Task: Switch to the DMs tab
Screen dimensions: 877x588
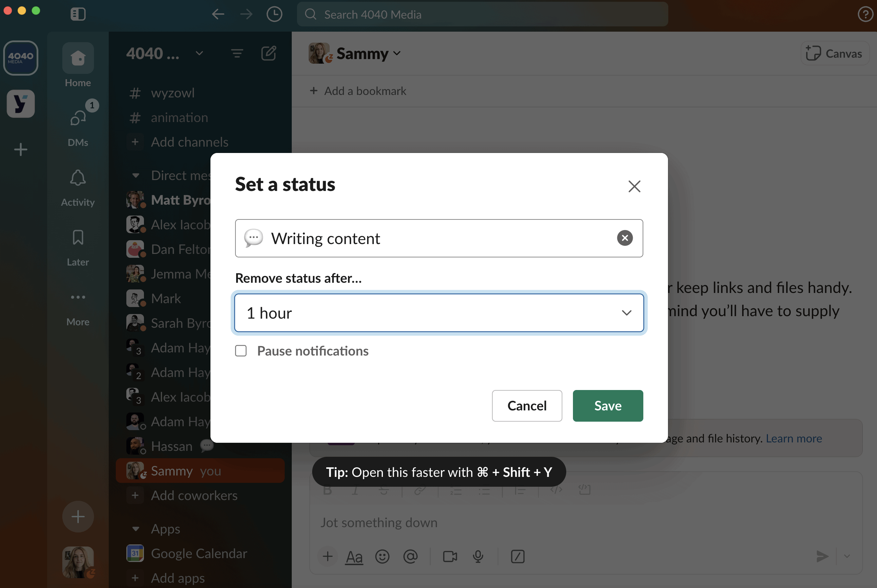Action: [x=78, y=119]
